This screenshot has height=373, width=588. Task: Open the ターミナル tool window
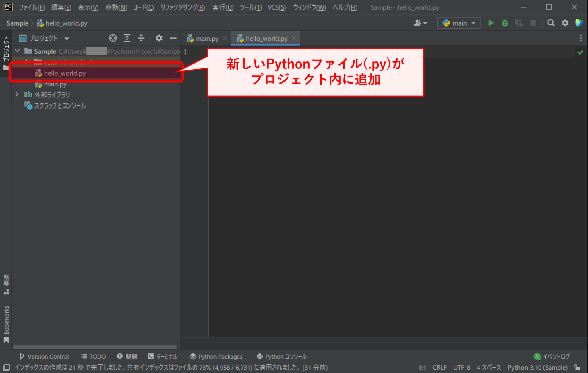pos(163,357)
